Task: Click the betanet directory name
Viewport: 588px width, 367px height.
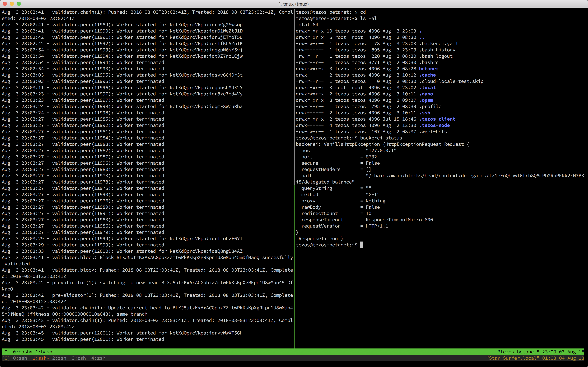Action: coord(429,69)
